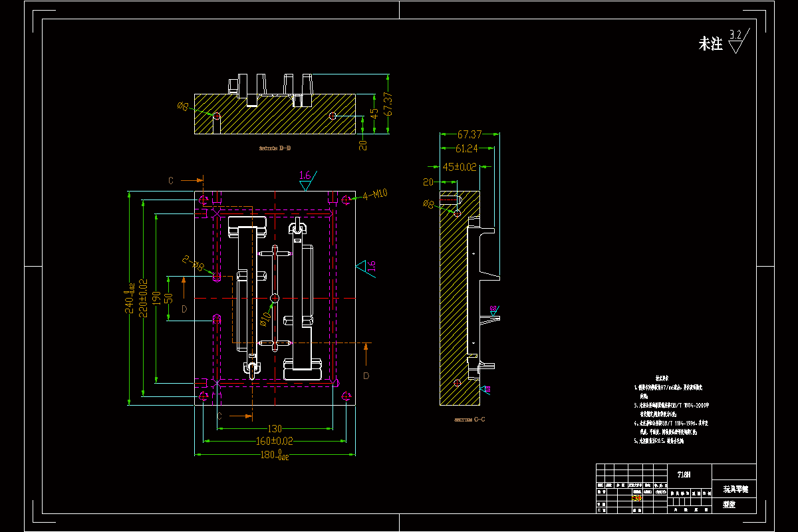The width and height of the screenshot is (798, 532).
Task: Select the 20 dimension in section D-D
Action: [362, 145]
